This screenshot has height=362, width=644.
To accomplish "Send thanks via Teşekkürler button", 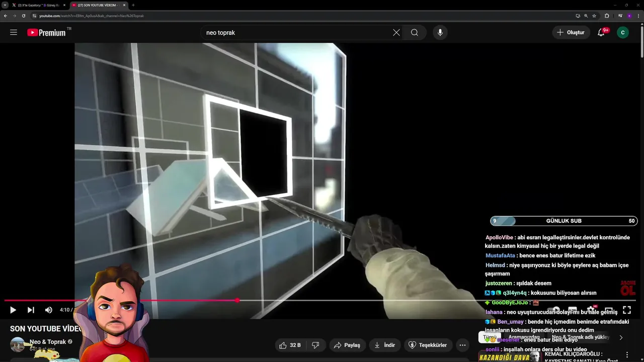I will (428, 345).
